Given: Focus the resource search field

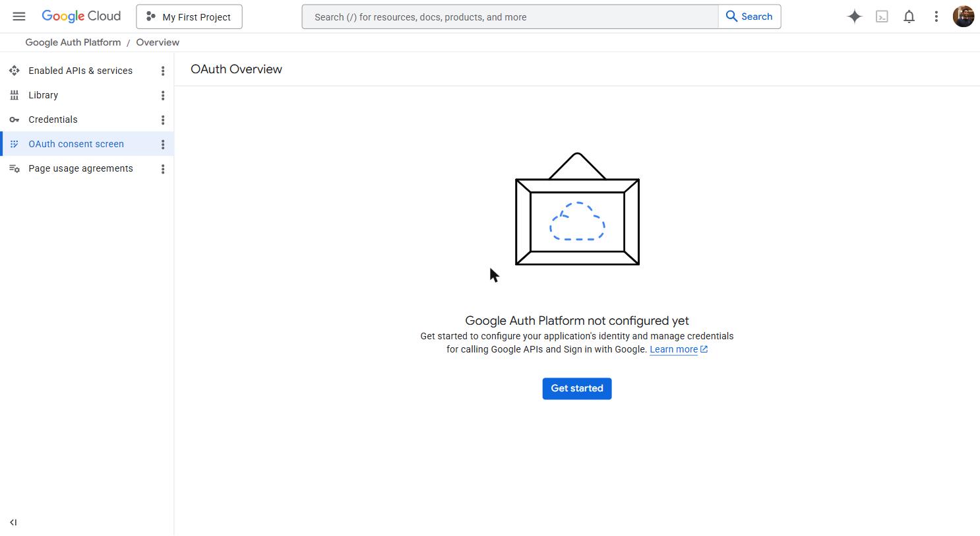Looking at the screenshot, I should (510, 17).
